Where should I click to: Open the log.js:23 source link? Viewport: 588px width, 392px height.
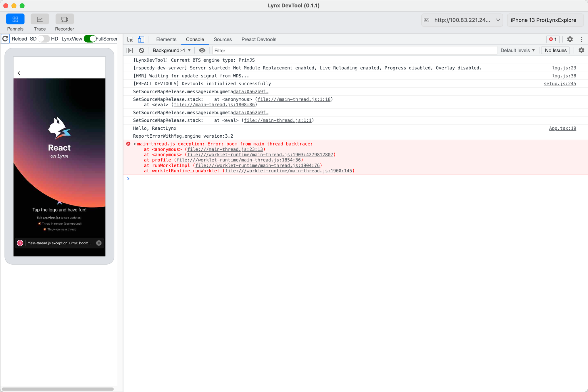pyautogui.click(x=564, y=68)
